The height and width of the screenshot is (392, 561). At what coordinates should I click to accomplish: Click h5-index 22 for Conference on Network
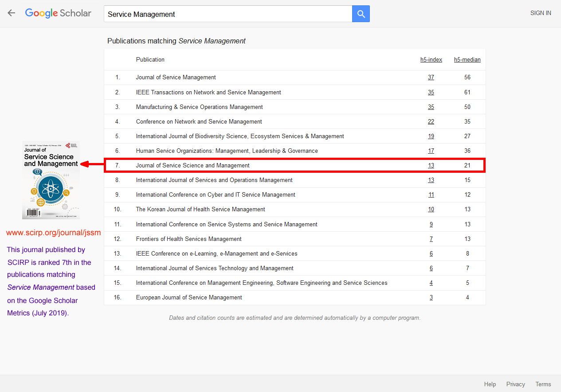pos(431,122)
